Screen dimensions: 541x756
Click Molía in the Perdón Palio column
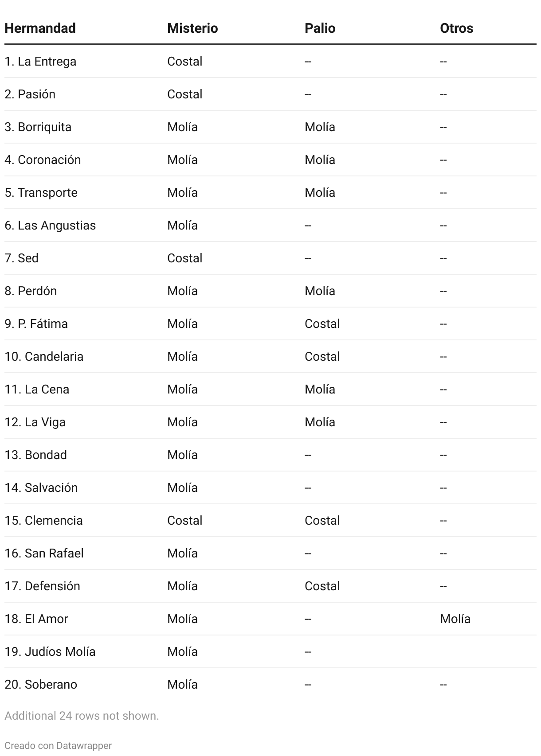(320, 291)
